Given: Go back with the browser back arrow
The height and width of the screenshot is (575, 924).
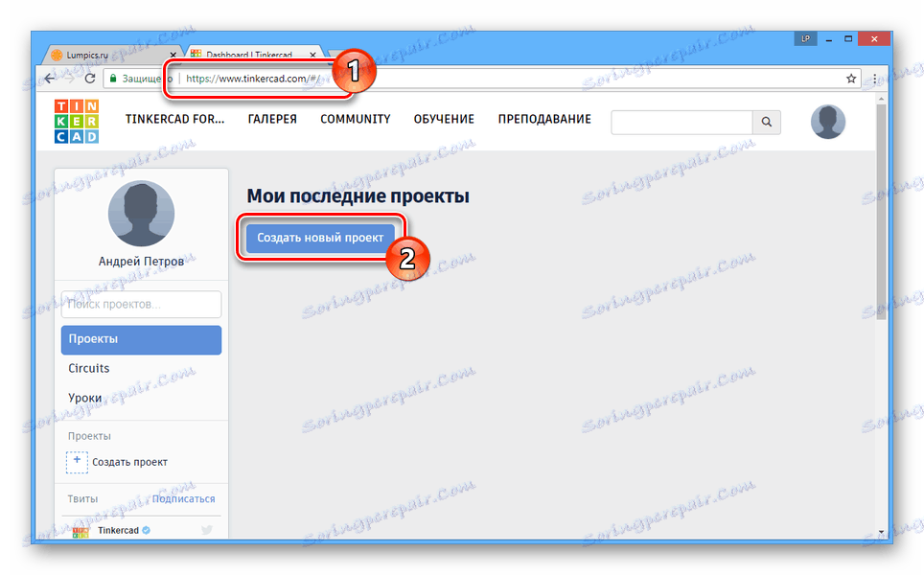Looking at the screenshot, I should 50,79.
